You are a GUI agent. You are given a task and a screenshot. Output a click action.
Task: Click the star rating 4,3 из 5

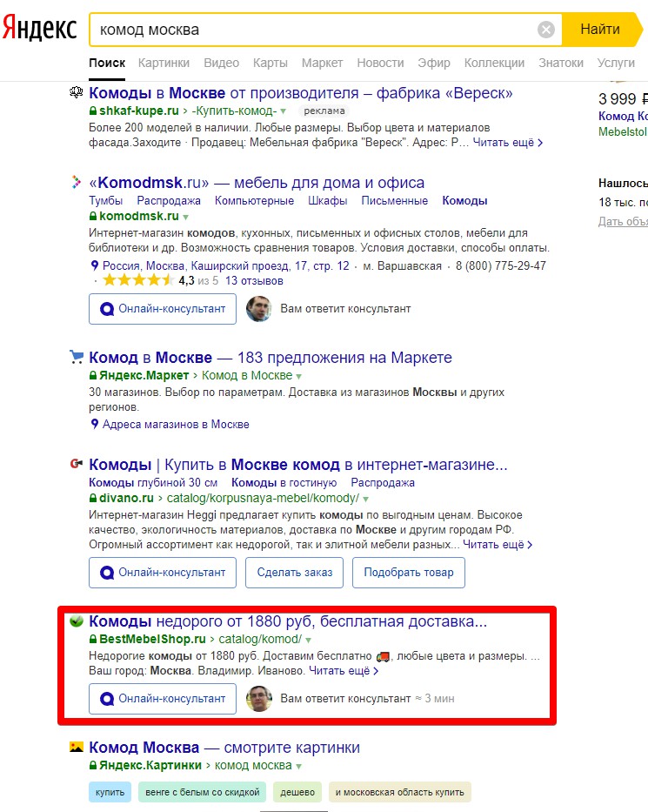pyautogui.click(x=160, y=281)
